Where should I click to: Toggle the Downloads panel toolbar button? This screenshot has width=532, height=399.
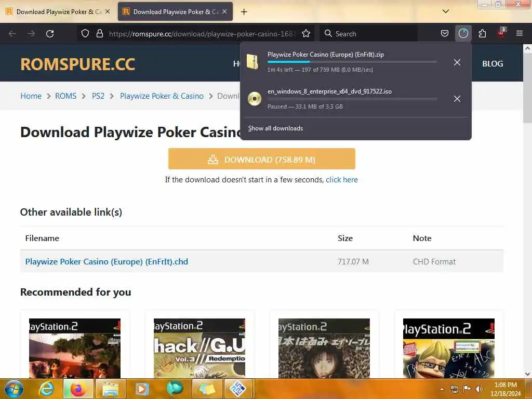(463, 34)
